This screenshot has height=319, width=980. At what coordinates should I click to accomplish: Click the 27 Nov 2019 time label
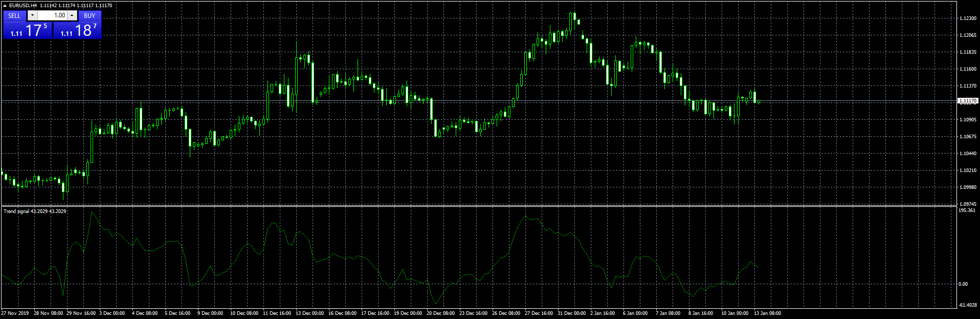[x=15, y=313]
